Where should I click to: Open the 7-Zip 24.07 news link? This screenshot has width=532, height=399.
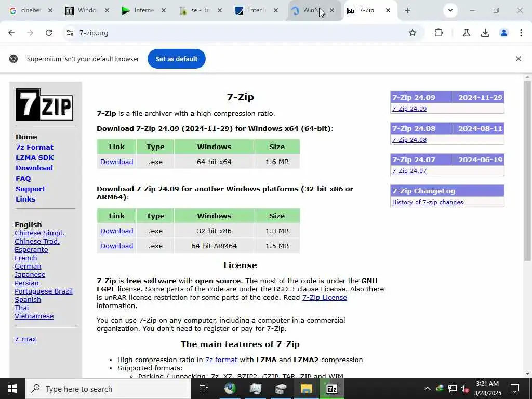tap(409, 171)
